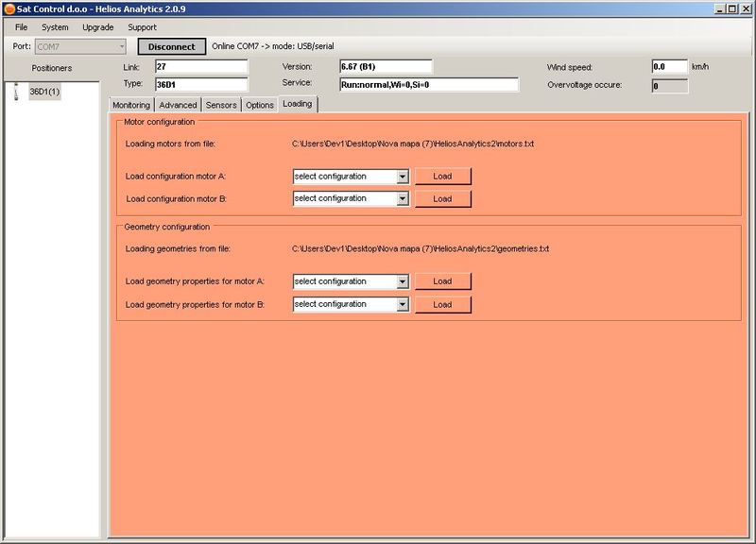Switch to the Options tab

259,105
